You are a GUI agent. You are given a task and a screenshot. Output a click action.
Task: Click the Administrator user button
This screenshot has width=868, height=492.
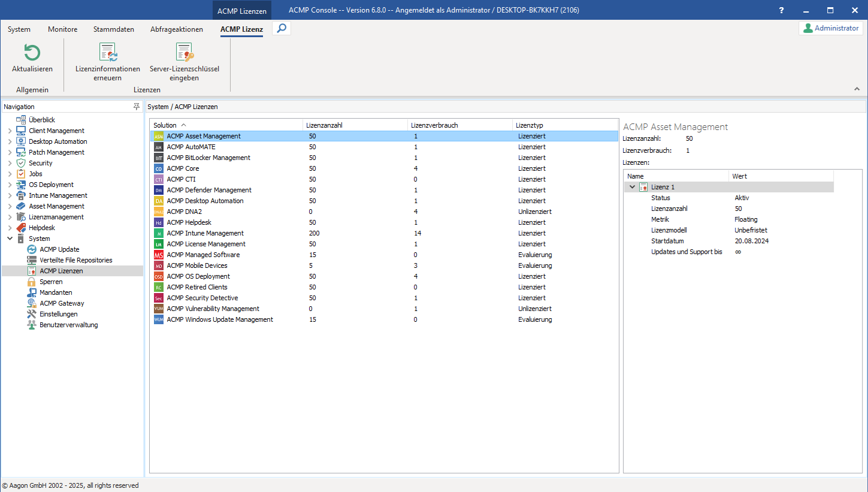tap(830, 28)
